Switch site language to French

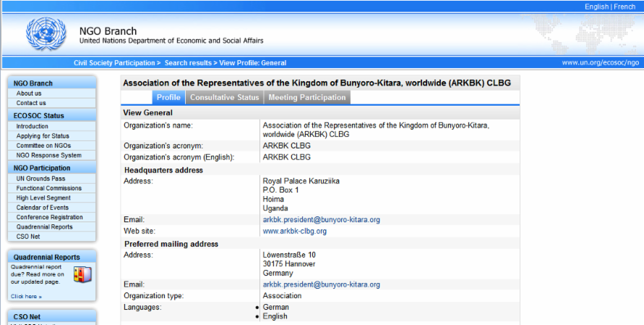pos(626,7)
